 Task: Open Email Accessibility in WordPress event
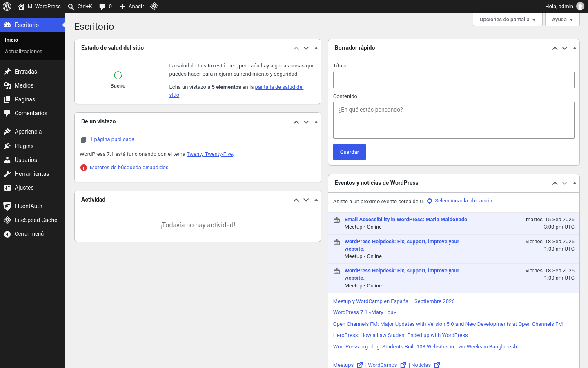406,220
